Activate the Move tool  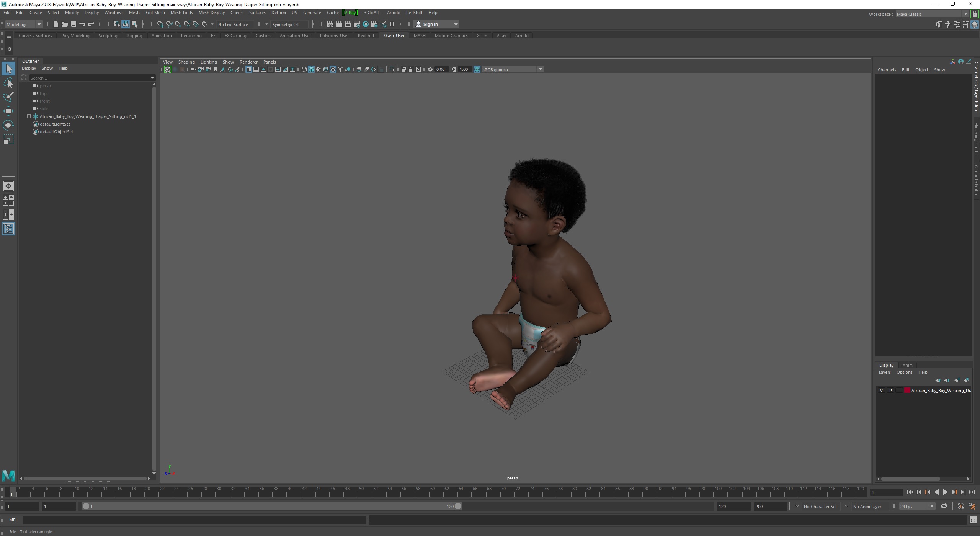coord(8,111)
